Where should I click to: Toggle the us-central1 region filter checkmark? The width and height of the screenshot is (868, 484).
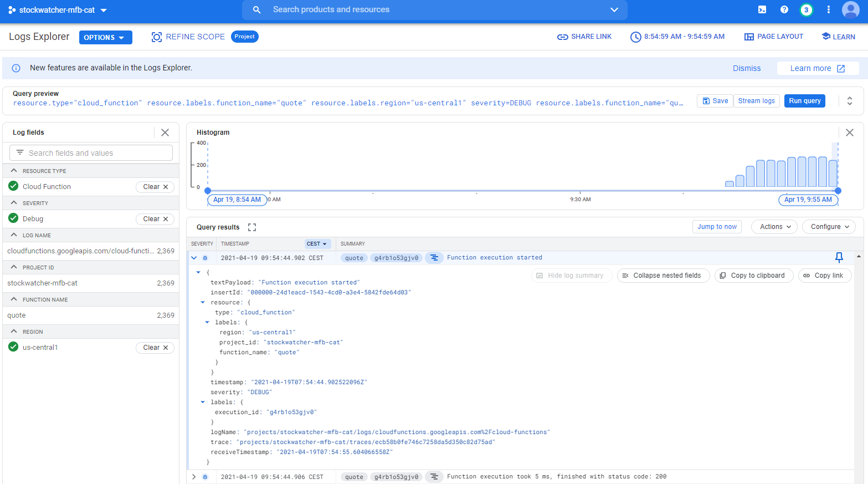[14, 347]
